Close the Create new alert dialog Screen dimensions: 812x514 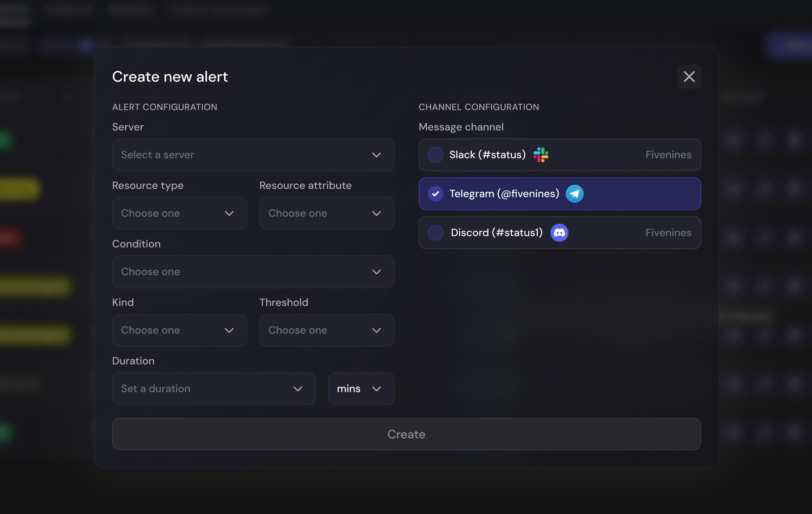tap(689, 77)
